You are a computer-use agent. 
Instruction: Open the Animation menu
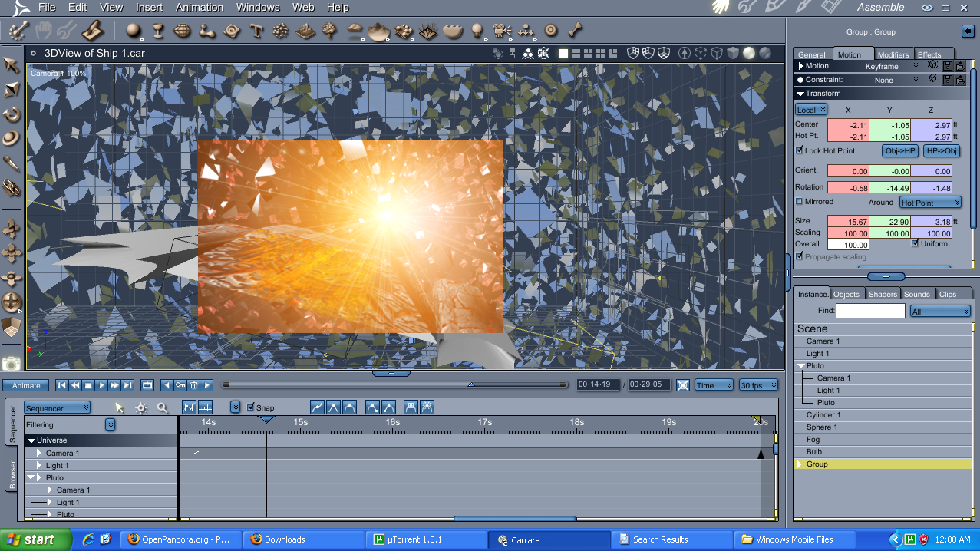pyautogui.click(x=199, y=7)
